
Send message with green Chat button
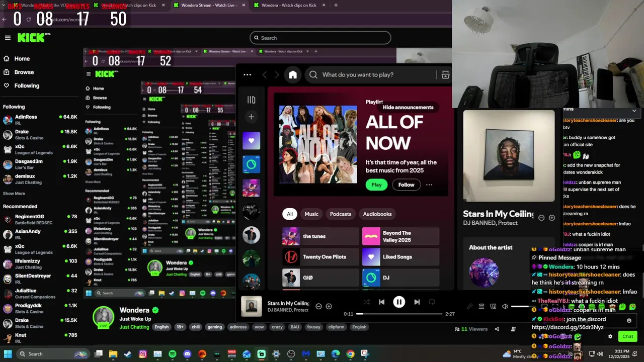coord(627,336)
